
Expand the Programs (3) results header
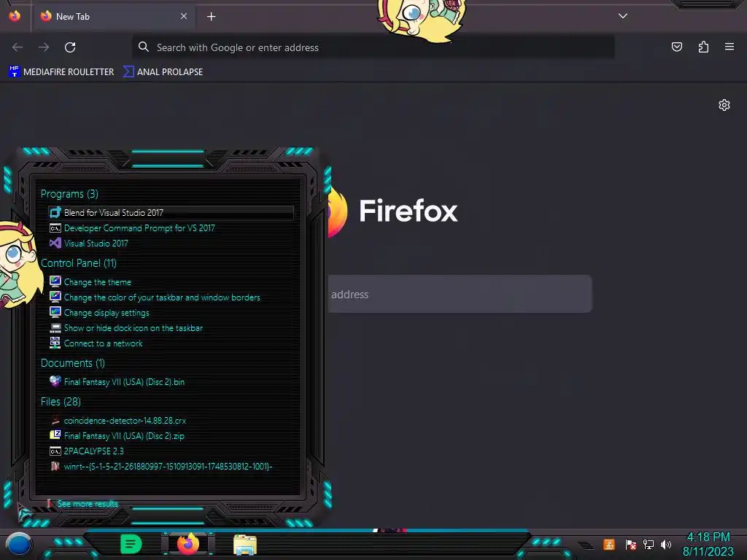(x=69, y=194)
